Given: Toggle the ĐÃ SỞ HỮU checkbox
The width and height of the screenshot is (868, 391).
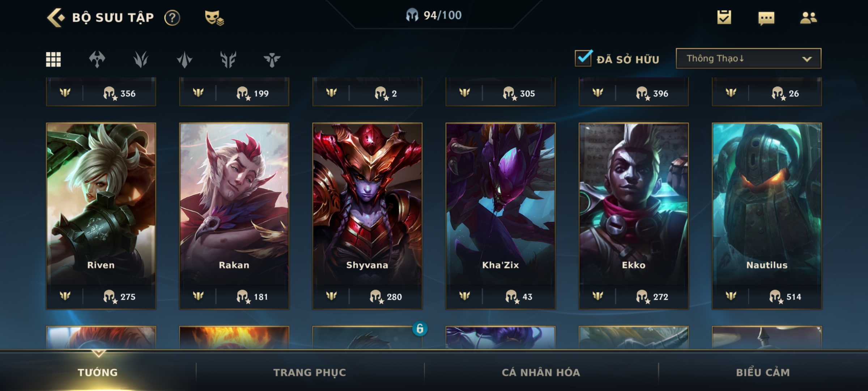Looking at the screenshot, I should pyautogui.click(x=583, y=58).
